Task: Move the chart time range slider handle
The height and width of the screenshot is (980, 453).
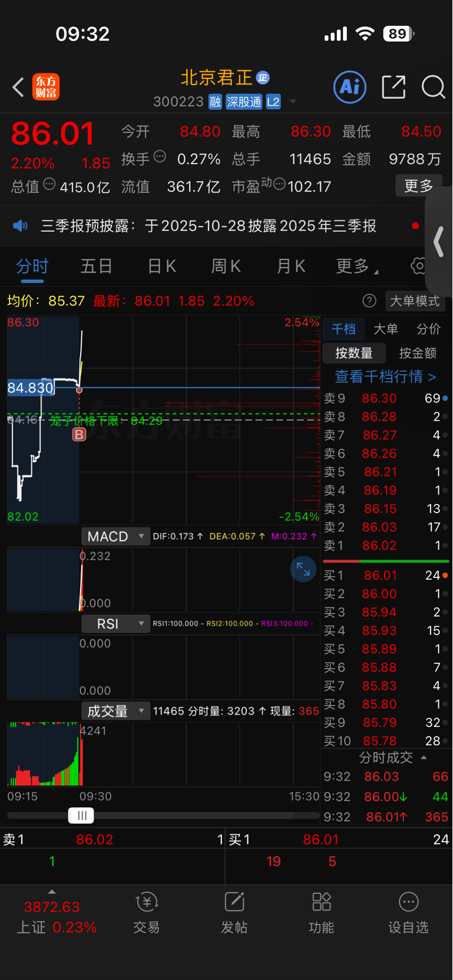Action: point(81,816)
